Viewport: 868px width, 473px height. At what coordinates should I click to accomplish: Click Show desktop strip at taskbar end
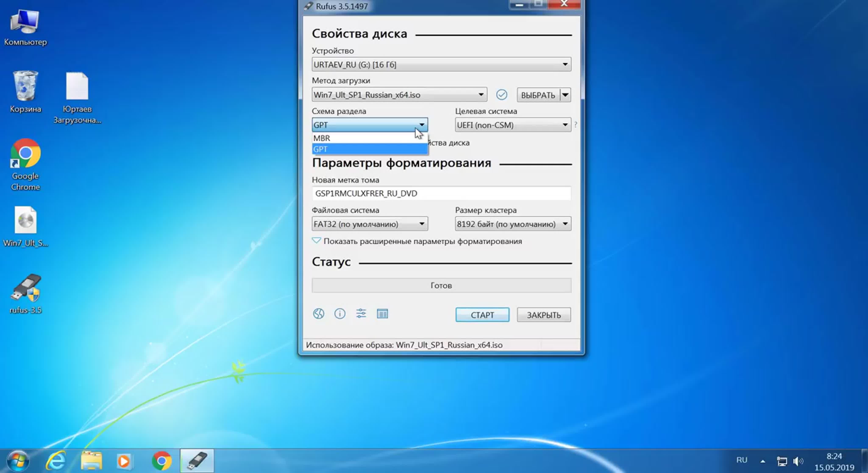click(865, 461)
